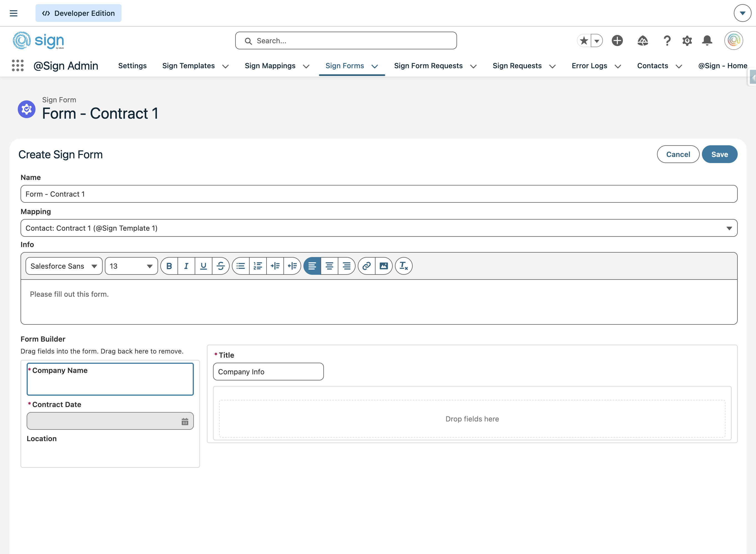Viewport: 756px width, 554px height.
Task: Toggle bold formatting in Info editor
Action: [x=169, y=266]
